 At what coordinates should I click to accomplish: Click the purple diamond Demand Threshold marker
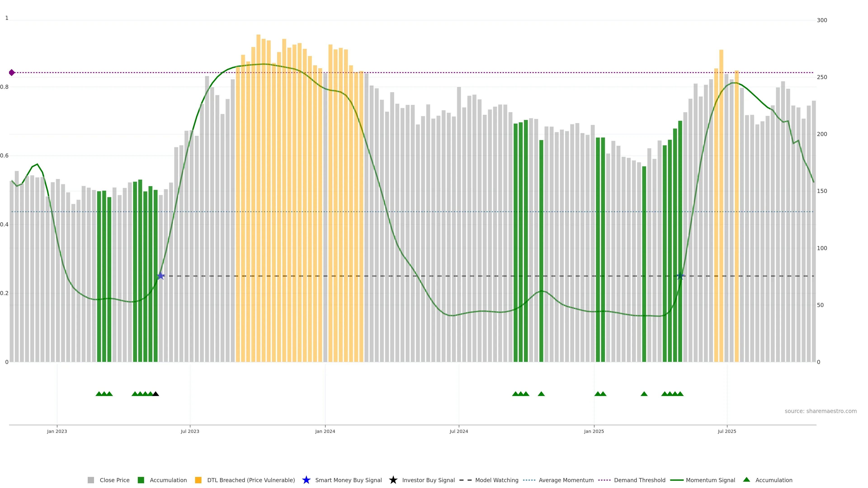coord(12,72)
